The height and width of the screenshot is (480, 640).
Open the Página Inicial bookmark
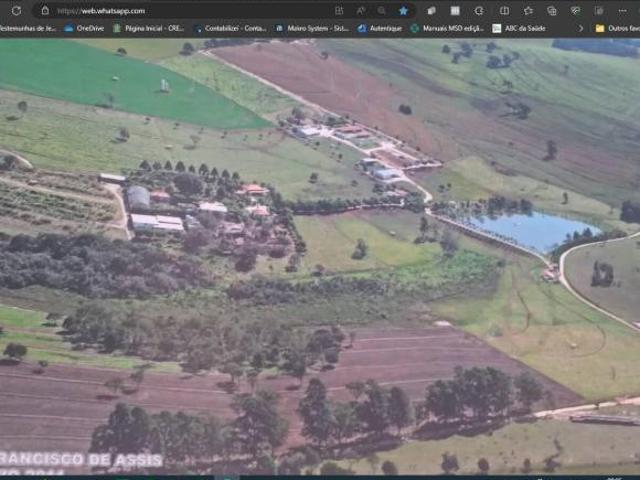pyautogui.click(x=148, y=28)
